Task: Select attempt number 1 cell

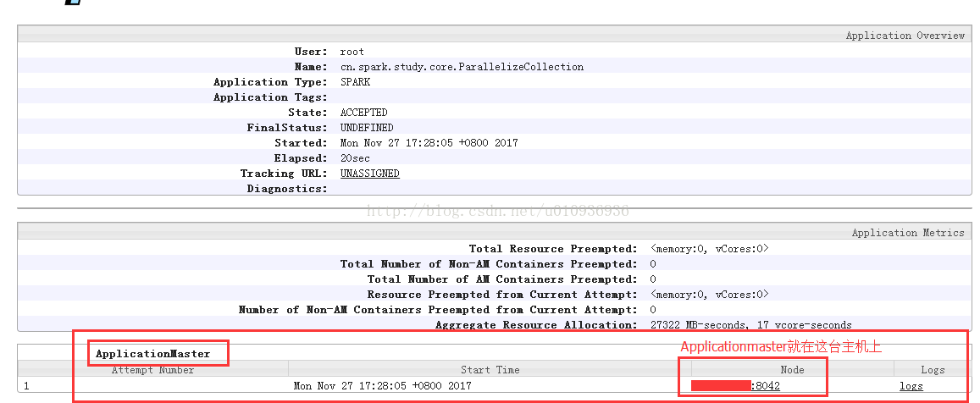Action: [27, 386]
